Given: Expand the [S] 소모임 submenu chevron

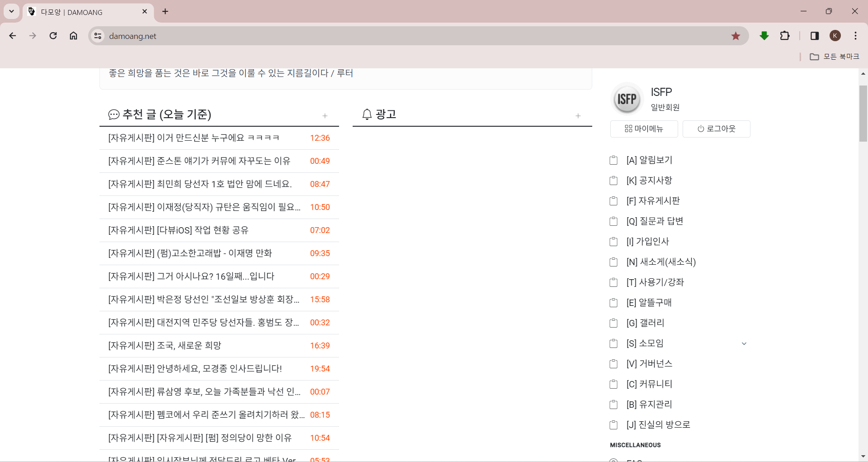Looking at the screenshot, I should point(744,344).
